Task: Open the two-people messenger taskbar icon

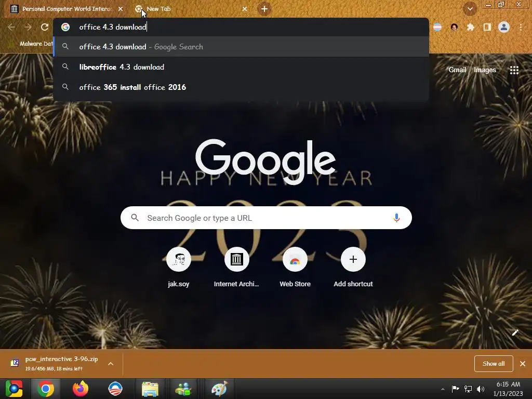Action: point(183,389)
